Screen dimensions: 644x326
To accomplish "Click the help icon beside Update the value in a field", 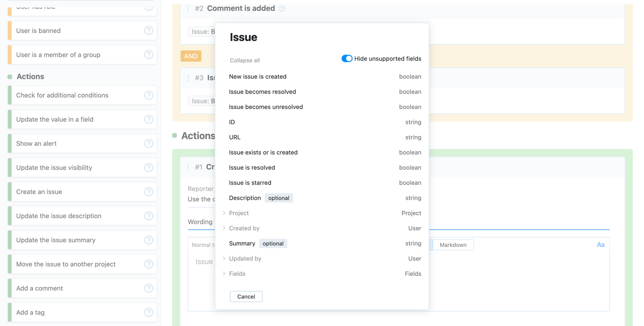I will [149, 119].
